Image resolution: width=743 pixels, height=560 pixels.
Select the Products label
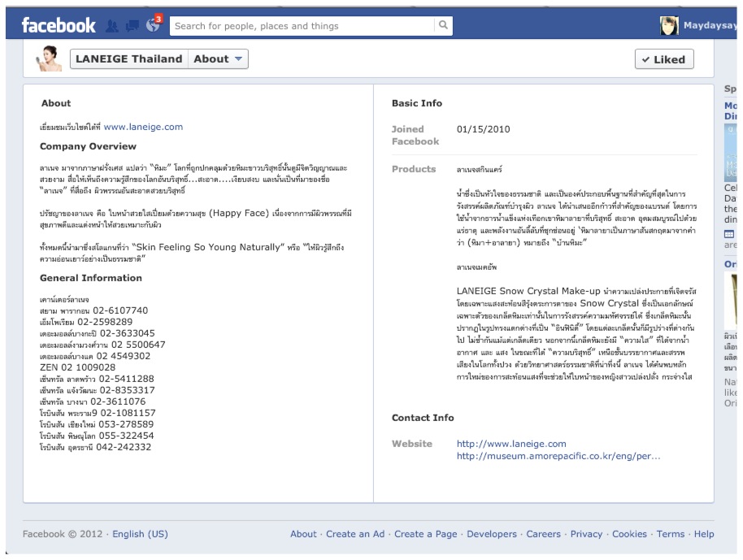(414, 169)
